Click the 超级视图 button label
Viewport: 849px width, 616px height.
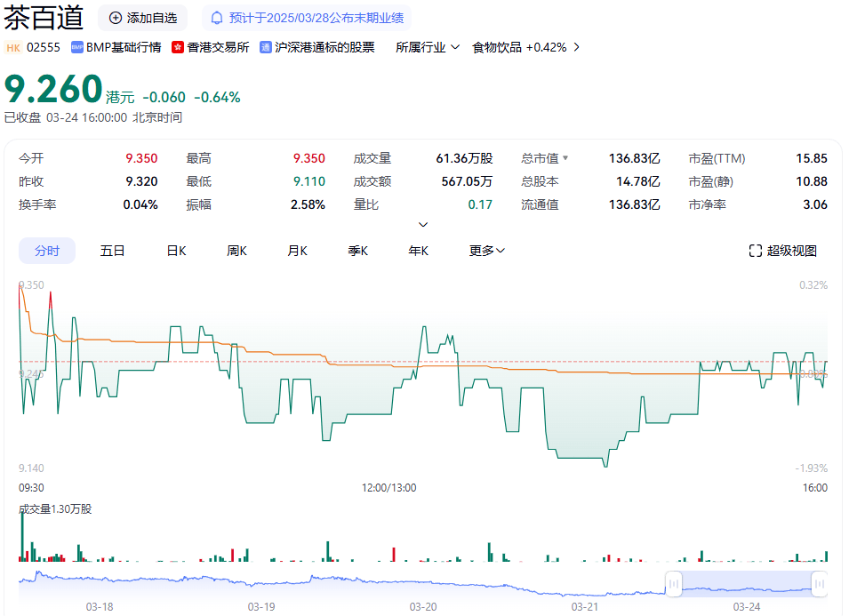pos(791,251)
